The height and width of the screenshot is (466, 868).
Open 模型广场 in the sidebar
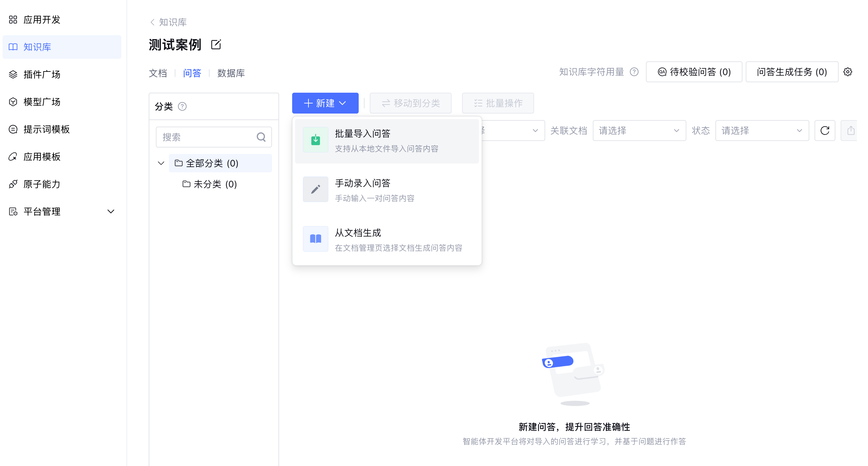42,102
